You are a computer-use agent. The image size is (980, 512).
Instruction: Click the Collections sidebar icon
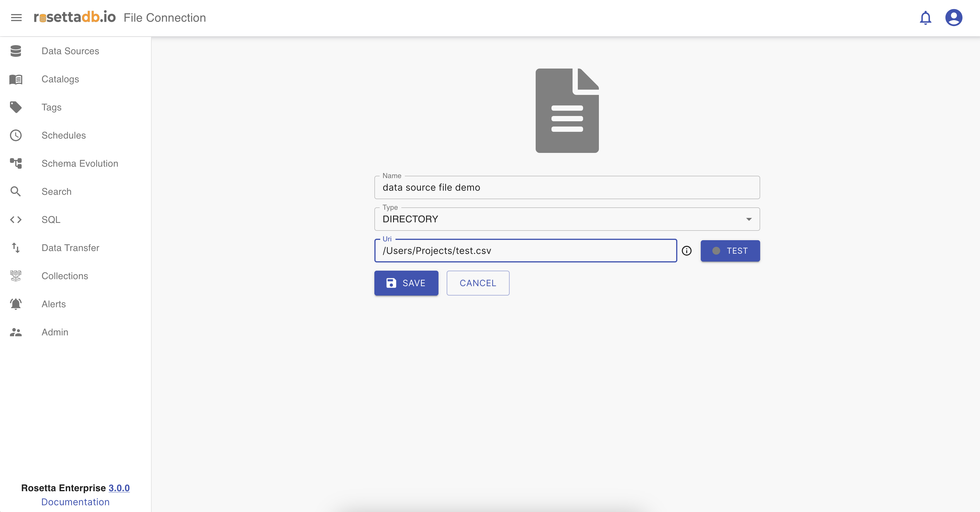(x=16, y=276)
